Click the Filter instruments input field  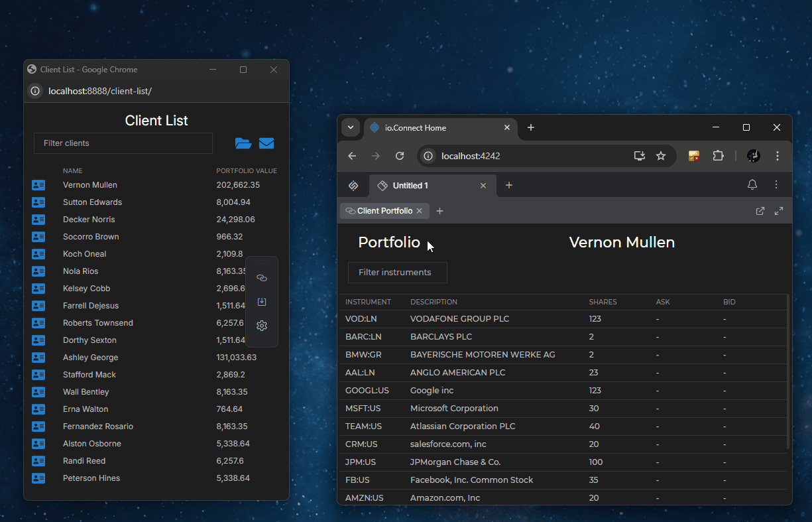point(397,273)
